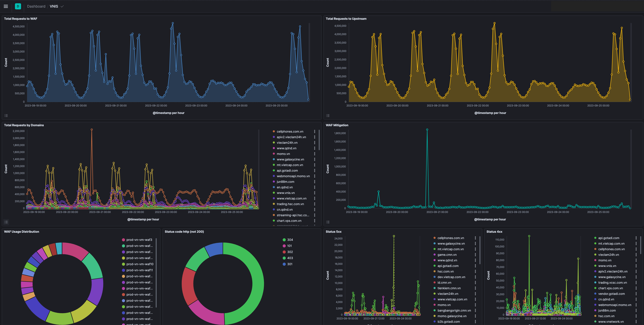This screenshot has height=325, width=644.
Task: Select prod-vn-vm-waf3 color dot in legend
Action: click(x=123, y=240)
